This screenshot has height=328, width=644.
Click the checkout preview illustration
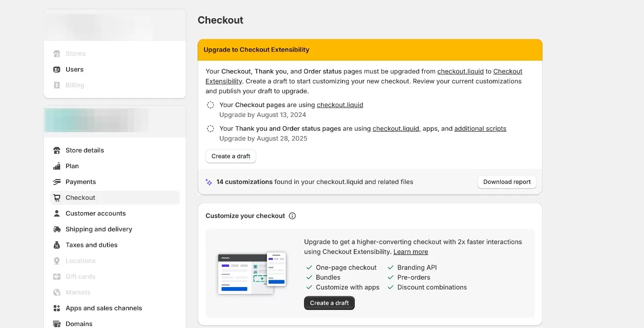coord(252,274)
